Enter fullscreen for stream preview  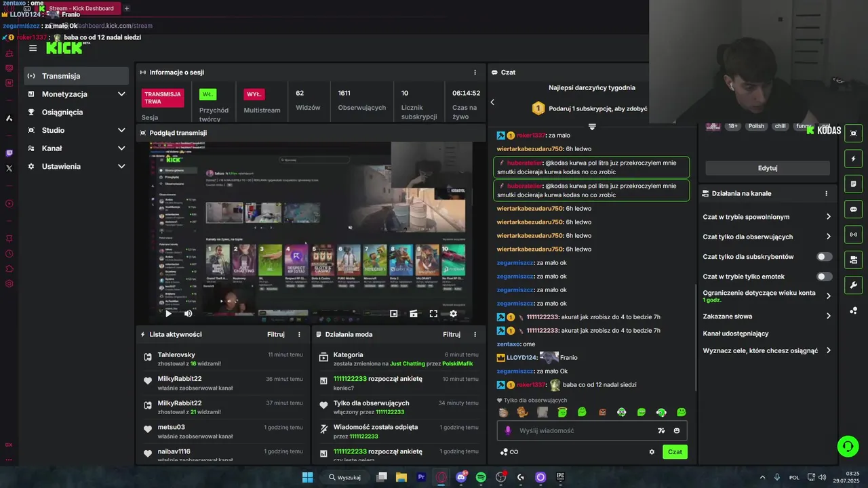point(433,313)
